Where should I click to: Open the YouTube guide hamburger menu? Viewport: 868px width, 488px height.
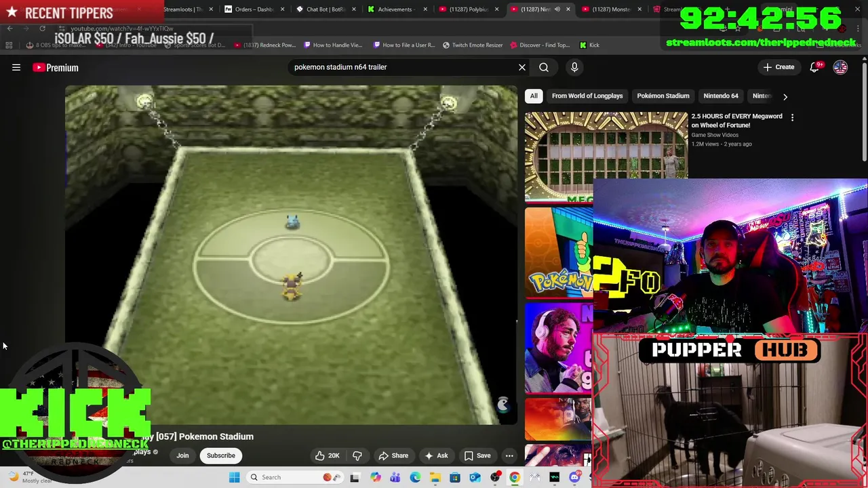pyautogui.click(x=16, y=68)
